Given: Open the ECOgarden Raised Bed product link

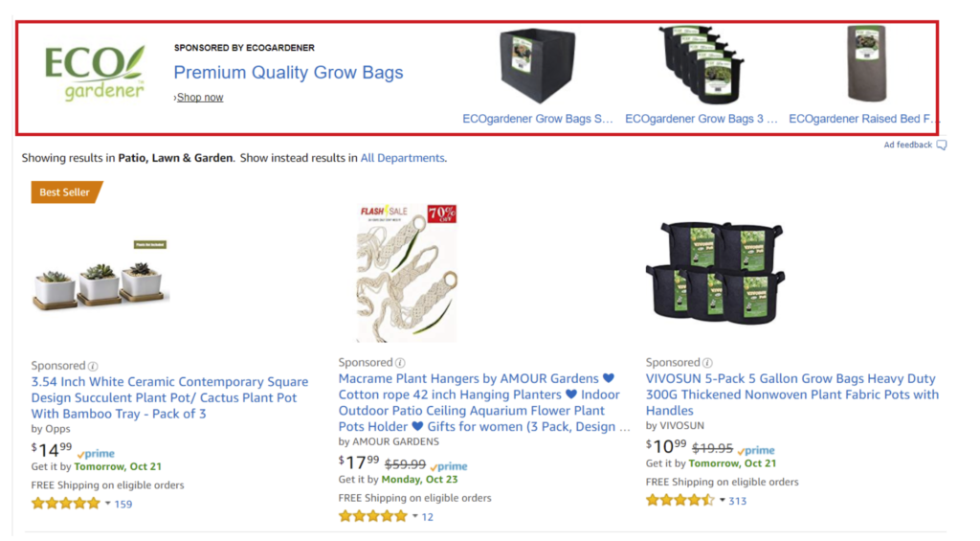Looking at the screenshot, I should click(863, 119).
